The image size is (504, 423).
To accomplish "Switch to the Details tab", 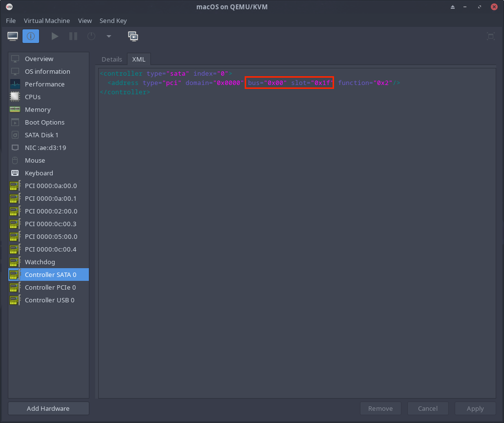I will 111,59.
